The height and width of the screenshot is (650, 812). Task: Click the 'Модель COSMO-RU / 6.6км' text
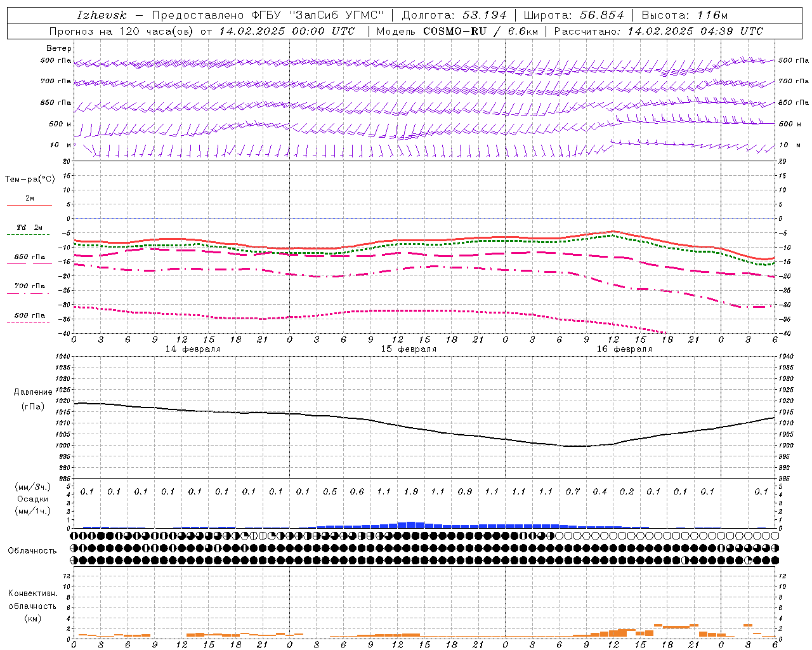tap(457, 31)
